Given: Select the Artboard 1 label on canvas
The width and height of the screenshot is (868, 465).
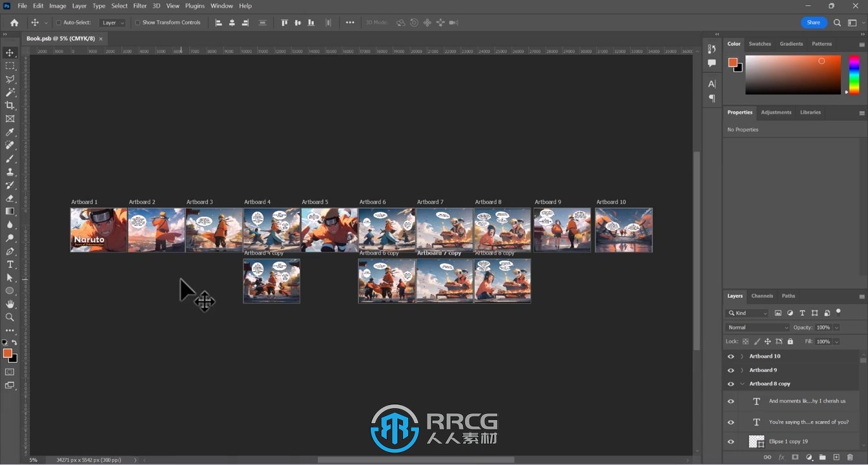Looking at the screenshot, I should [x=84, y=202].
